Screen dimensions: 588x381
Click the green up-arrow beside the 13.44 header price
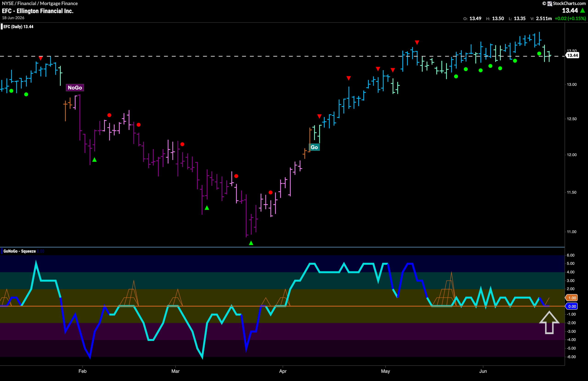click(582, 10)
